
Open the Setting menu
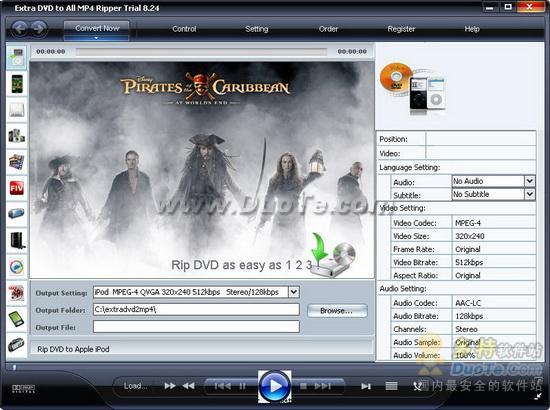tap(257, 29)
